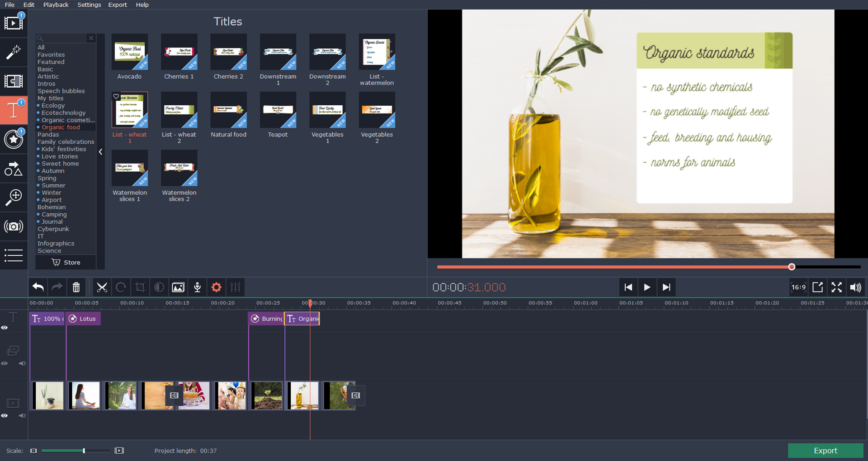This screenshot has height=461, width=868.
Task: Open the Stickers panel
Action: tap(14, 139)
